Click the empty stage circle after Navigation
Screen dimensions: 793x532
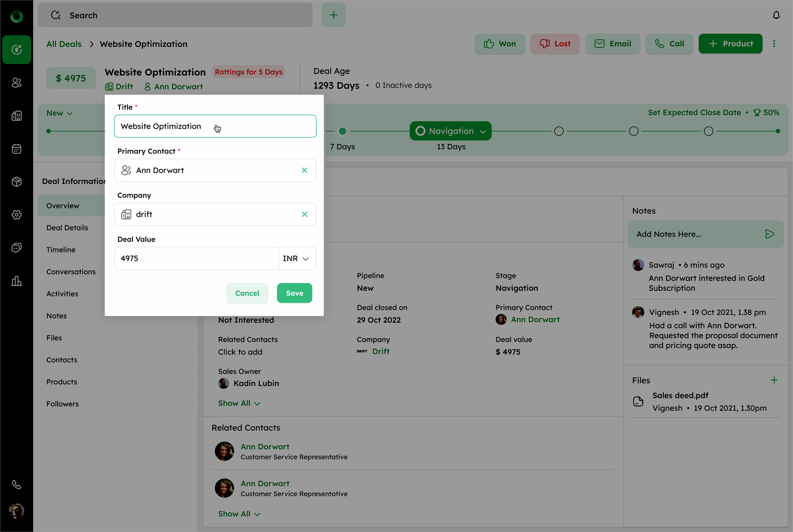[558, 131]
